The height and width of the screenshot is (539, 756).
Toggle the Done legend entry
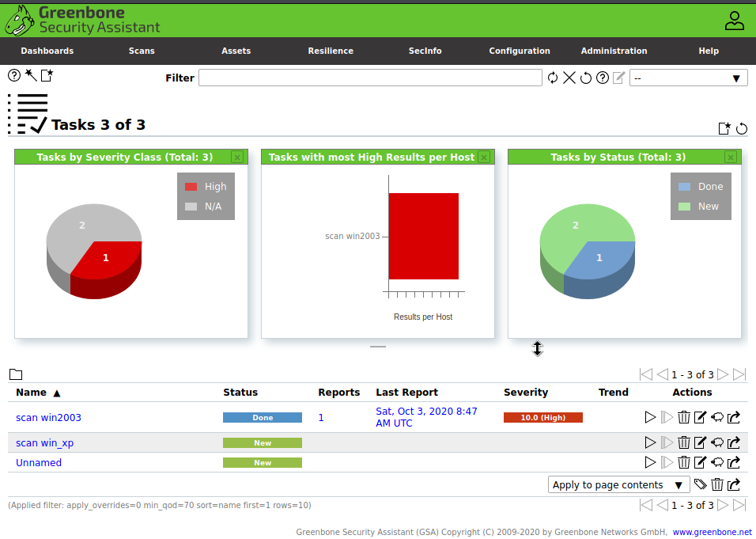pyautogui.click(x=701, y=186)
